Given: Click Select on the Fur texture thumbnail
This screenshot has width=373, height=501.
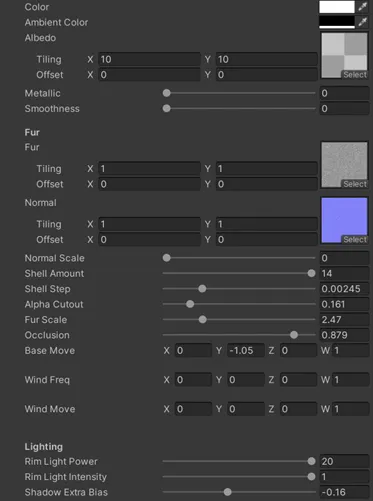Looking at the screenshot, I should 355,184.
